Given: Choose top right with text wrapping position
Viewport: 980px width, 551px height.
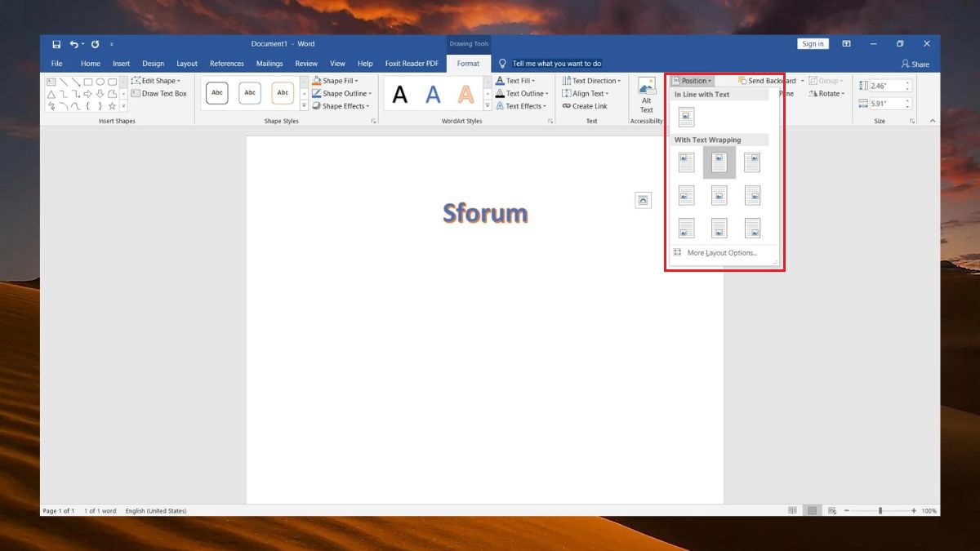Looking at the screenshot, I should click(751, 162).
